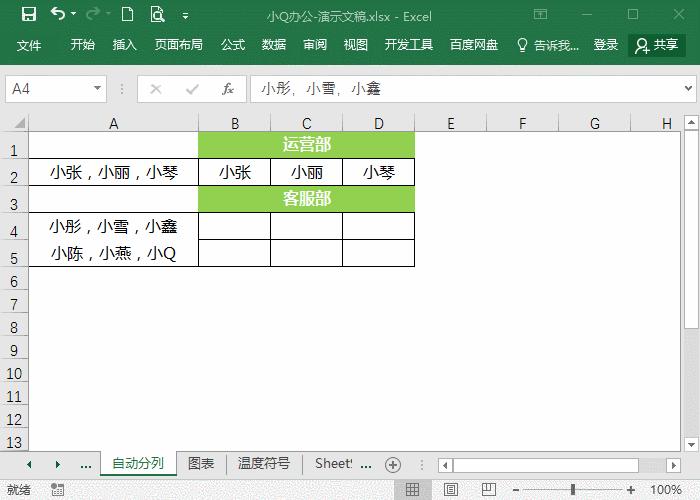Select cell A4 with 小彤，小雪，小鑫

113,226
